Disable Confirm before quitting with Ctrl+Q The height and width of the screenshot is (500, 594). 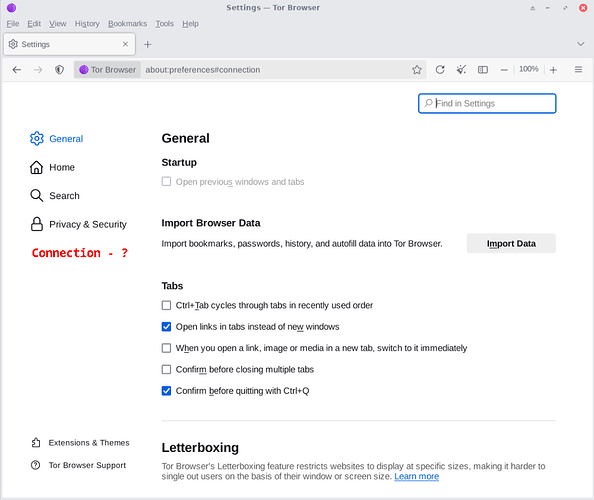coord(166,391)
